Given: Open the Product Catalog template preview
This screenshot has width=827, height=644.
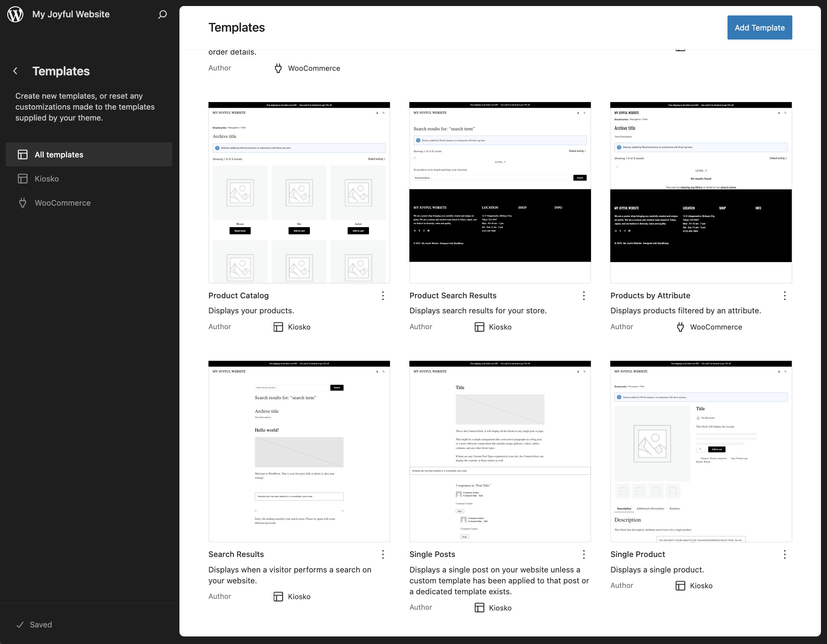Looking at the screenshot, I should click(299, 192).
